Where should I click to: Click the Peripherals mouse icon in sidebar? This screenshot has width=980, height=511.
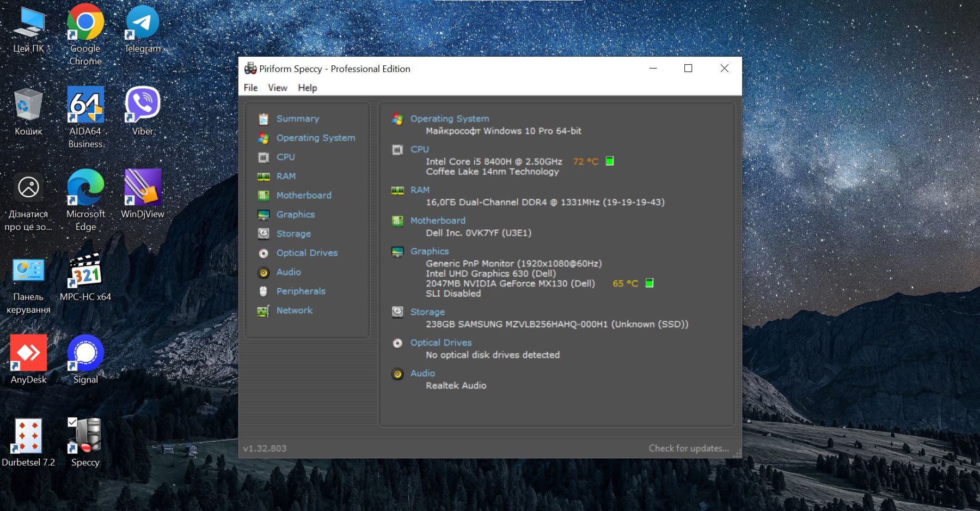(264, 291)
